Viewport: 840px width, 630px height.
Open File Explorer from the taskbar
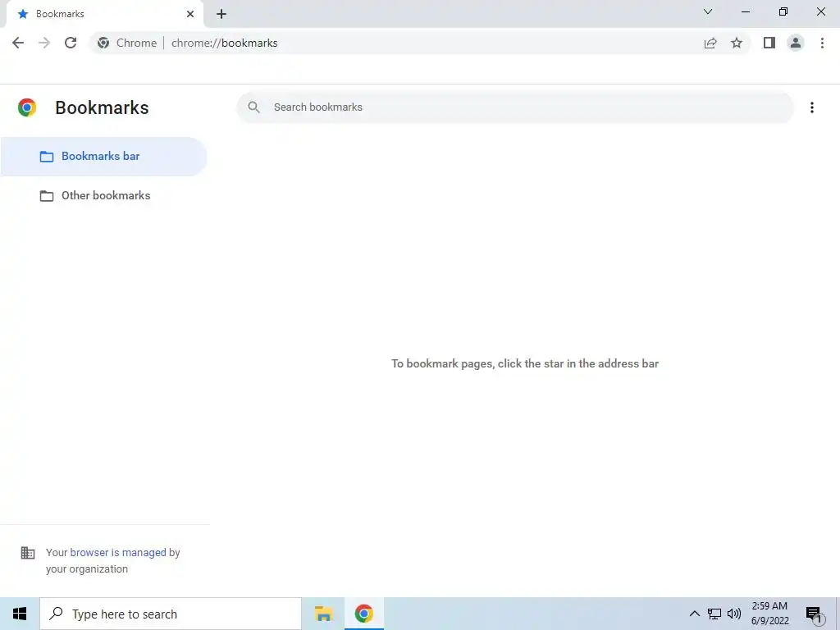pos(323,614)
